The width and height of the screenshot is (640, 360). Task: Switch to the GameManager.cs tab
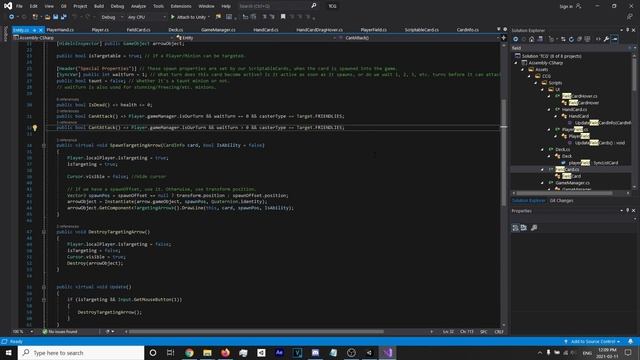tap(218, 30)
